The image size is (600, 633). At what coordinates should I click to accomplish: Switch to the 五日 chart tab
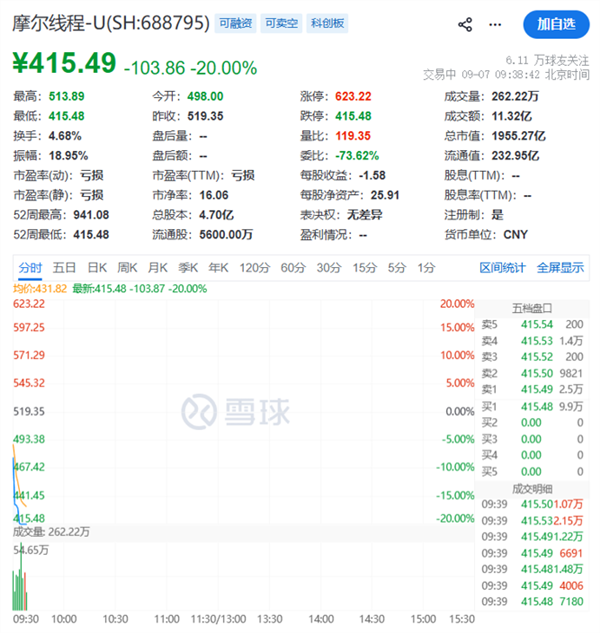coord(64,268)
